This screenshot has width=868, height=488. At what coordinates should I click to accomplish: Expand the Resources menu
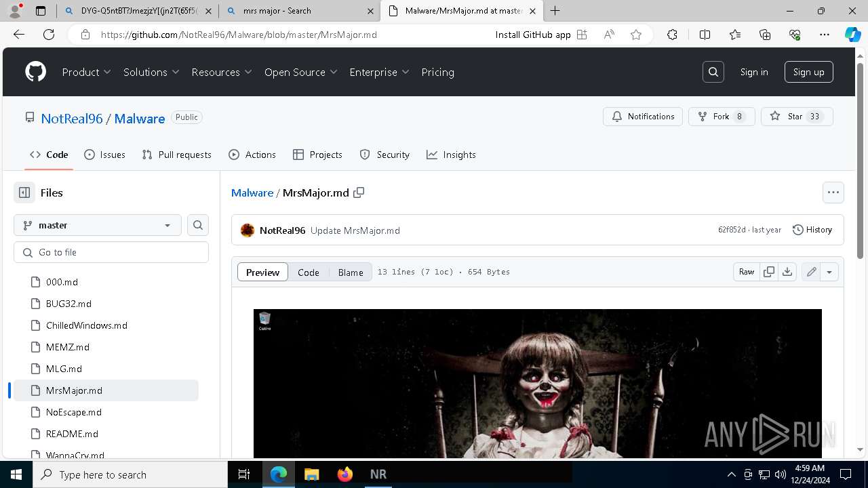tap(222, 72)
